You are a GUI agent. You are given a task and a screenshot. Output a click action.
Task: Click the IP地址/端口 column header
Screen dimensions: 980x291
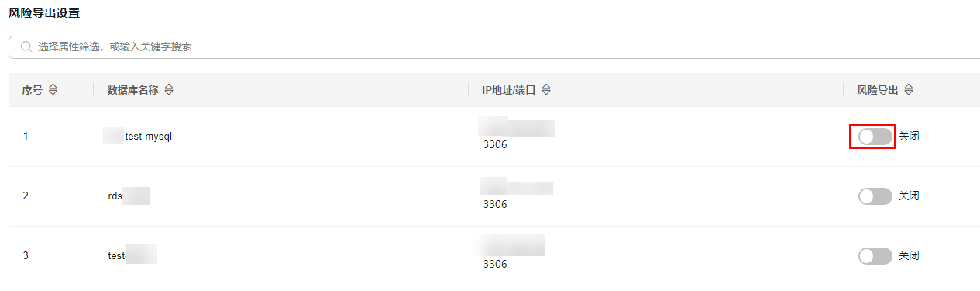tap(509, 90)
